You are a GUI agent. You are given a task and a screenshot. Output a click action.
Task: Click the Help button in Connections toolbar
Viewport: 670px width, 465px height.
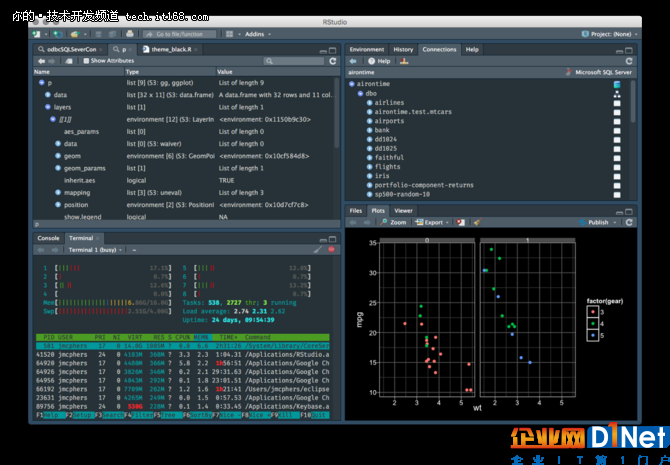(379, 62)
